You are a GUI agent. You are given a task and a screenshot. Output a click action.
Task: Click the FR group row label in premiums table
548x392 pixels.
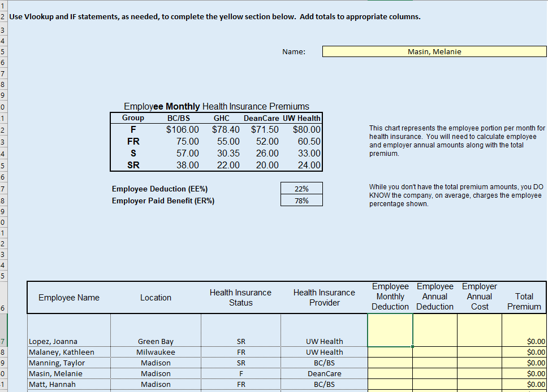click(133, 141)
